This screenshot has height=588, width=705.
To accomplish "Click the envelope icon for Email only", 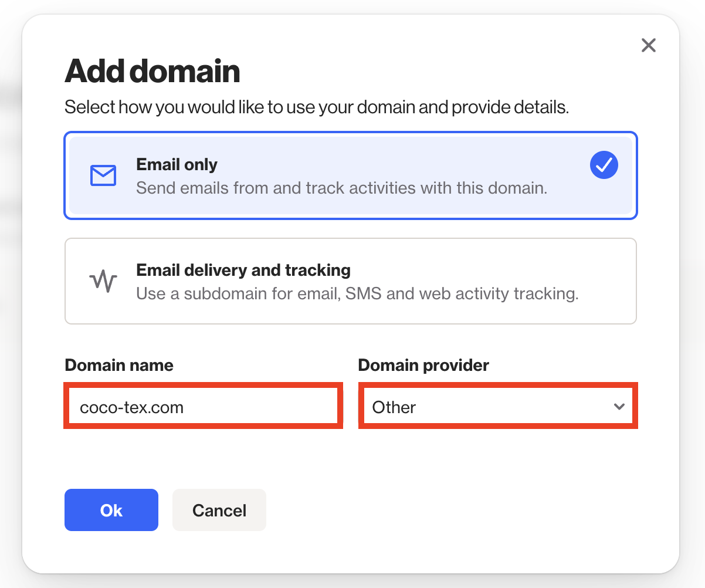I will [103, 175].
